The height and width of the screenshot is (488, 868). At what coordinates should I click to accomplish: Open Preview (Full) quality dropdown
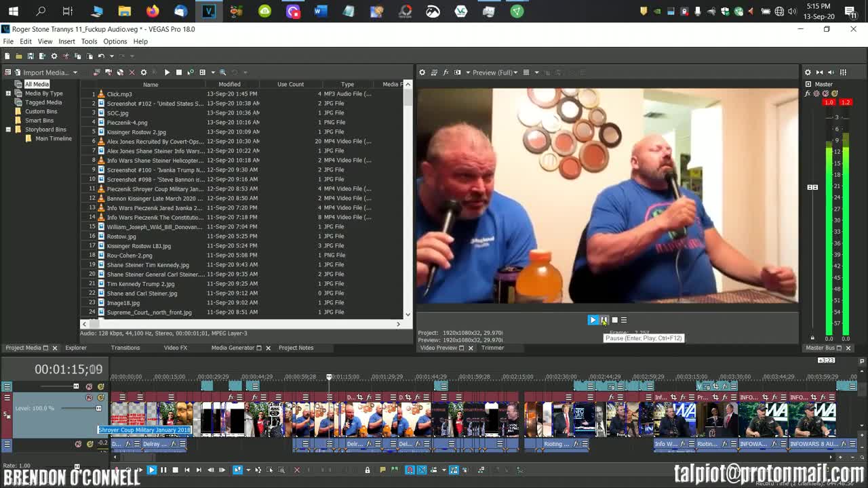tap(495, 73)
